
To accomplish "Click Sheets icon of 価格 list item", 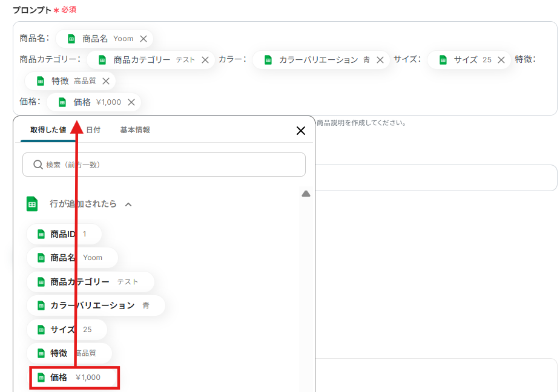I will (x=41, y=377).
